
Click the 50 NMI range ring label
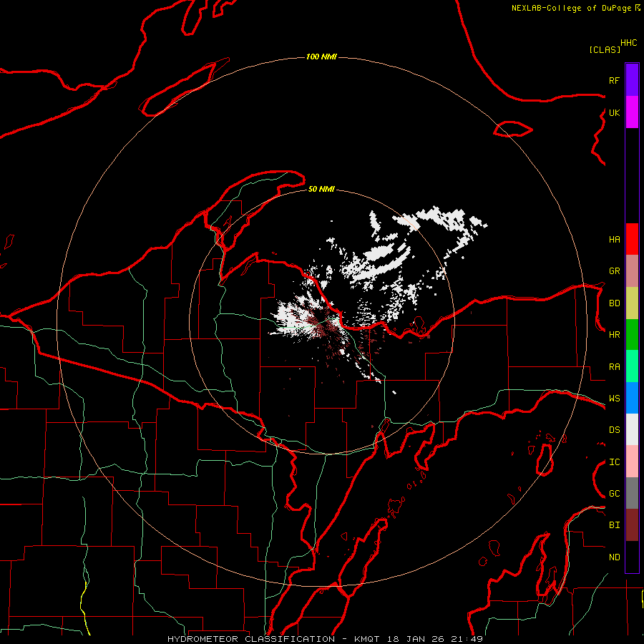tap(321, 189)
